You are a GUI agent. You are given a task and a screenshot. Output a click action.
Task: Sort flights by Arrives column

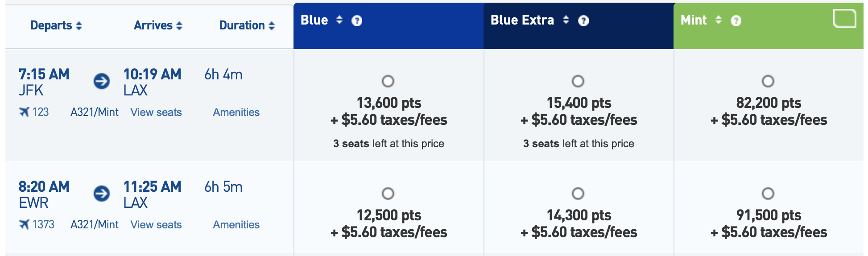tap(158, 25)
